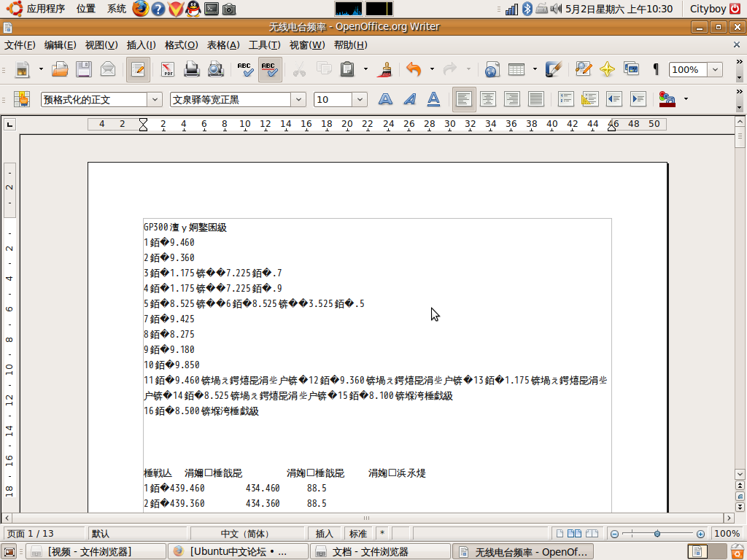The height and width of the screenshot is (560, 747).
Task: Open the Paste options dropdown arrow
Action: (366, 69)
